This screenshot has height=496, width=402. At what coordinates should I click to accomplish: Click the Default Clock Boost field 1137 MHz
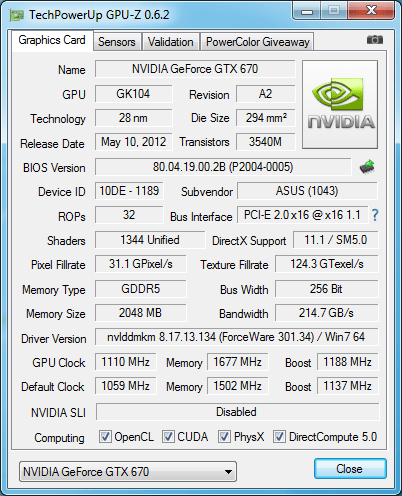coord(347,386)
